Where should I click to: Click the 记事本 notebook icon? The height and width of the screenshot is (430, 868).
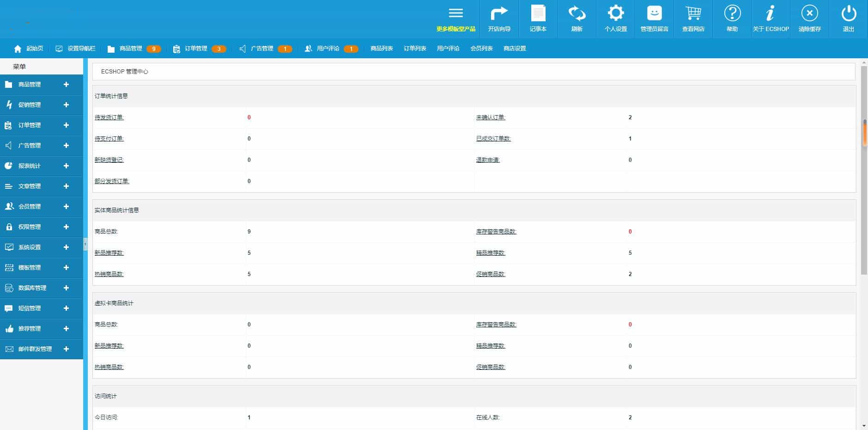(538, 18)
